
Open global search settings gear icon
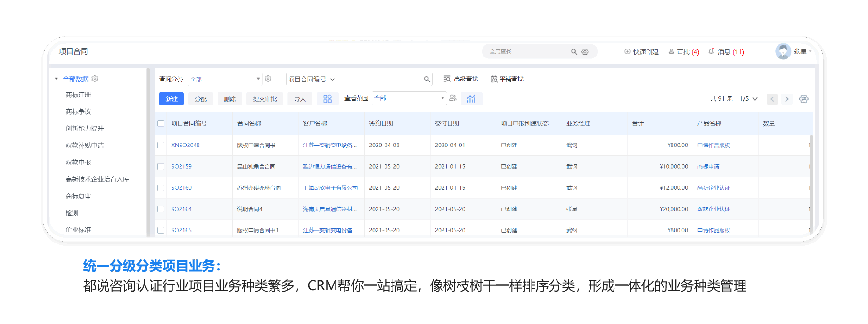point(585,52)
